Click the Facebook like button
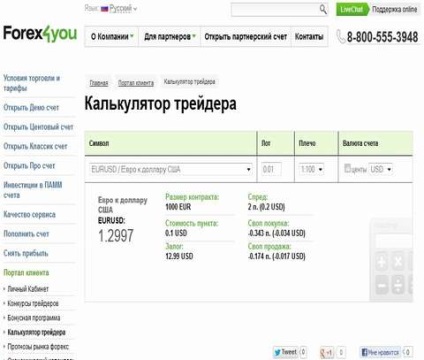Screen dimensions: 424x360 380,352
